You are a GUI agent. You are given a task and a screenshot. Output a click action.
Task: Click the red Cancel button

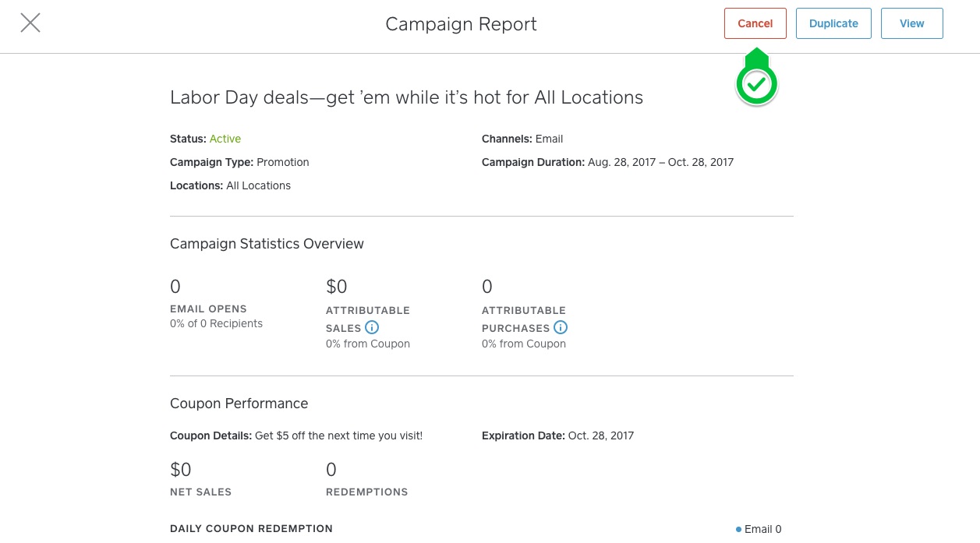755,23
